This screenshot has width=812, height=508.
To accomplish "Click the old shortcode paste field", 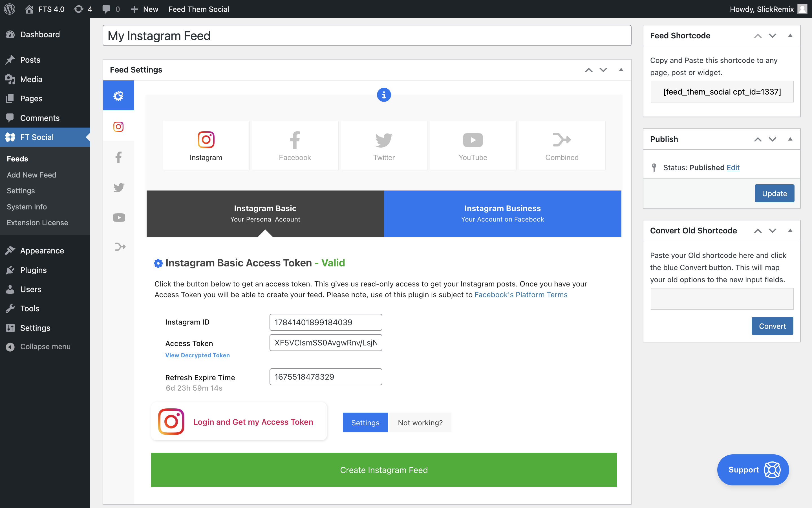I will tap(722, 299).
